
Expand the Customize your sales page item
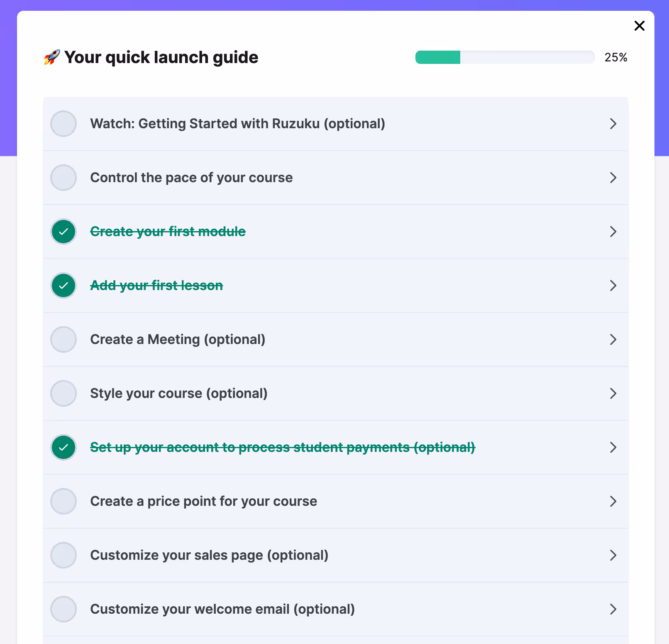point(613,555)
